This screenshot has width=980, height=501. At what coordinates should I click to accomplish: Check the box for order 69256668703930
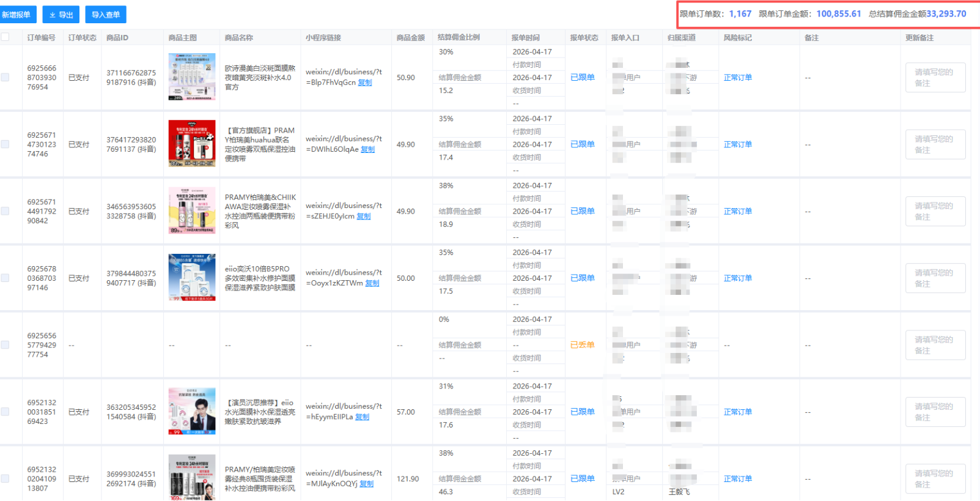click(x=6, y=78)
